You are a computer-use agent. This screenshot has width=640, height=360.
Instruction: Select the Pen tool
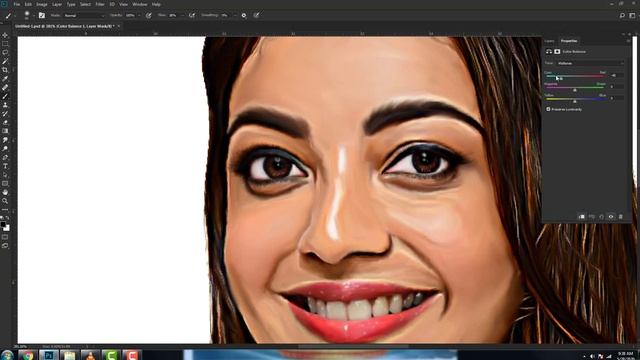(5, 157)
